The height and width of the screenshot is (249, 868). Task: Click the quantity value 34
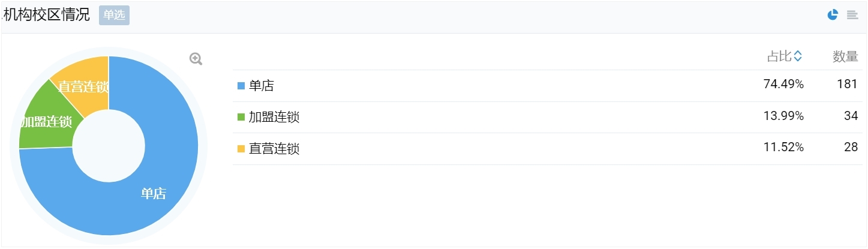(x=851, y=116)
